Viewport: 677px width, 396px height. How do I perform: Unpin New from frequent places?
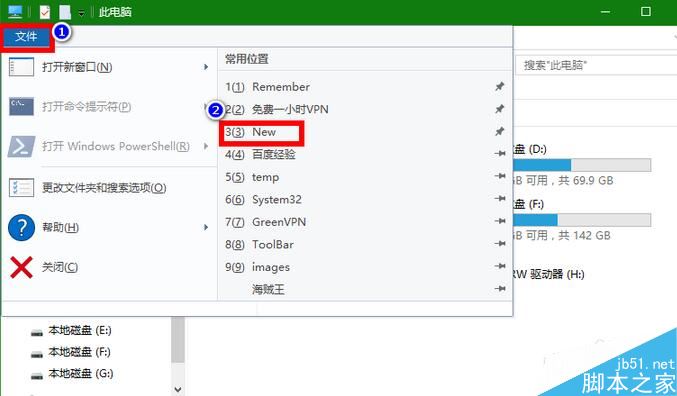[x=500, y=131]
